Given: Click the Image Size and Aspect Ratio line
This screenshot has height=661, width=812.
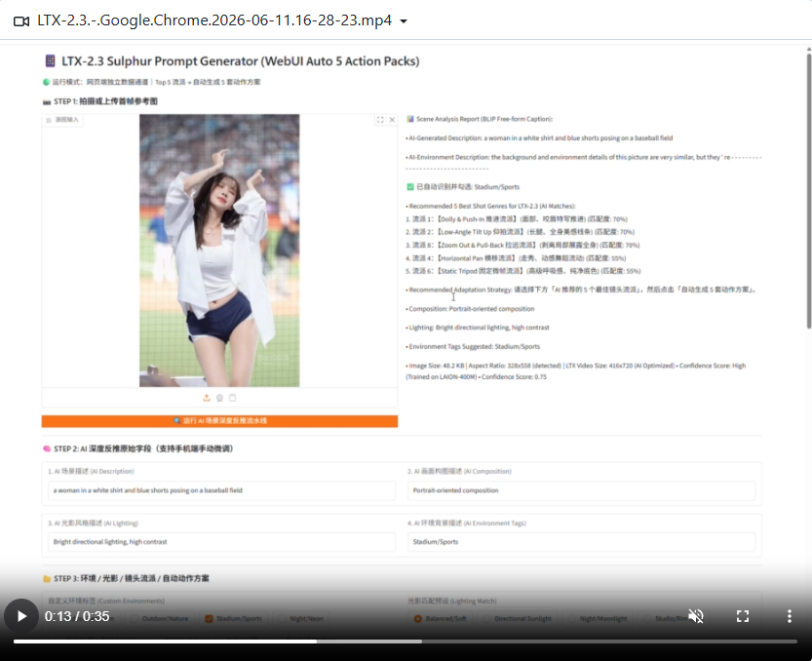Looking at the screenshot, I should [x=576, y=370].
